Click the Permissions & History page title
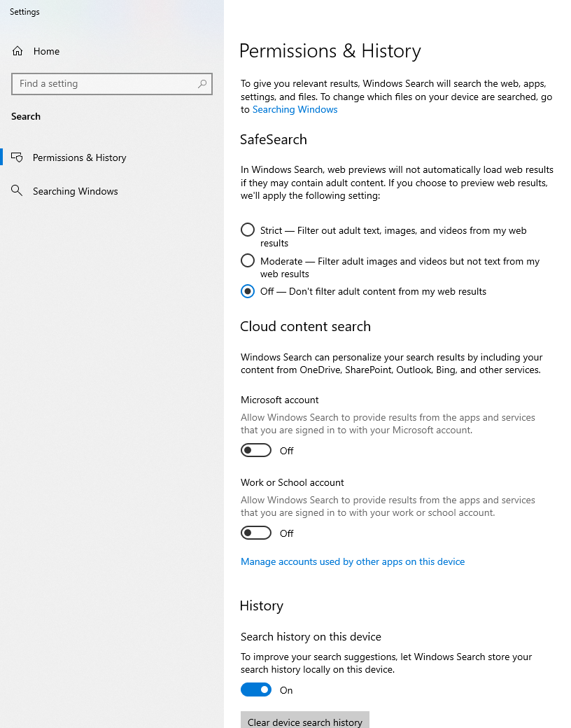571x728 pixels. (x=330, y=51)
